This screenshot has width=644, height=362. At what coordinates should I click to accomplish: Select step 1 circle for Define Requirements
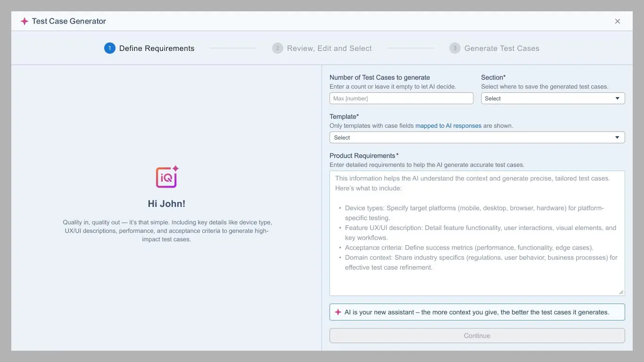pyautogui.click(x=110, y=48)
